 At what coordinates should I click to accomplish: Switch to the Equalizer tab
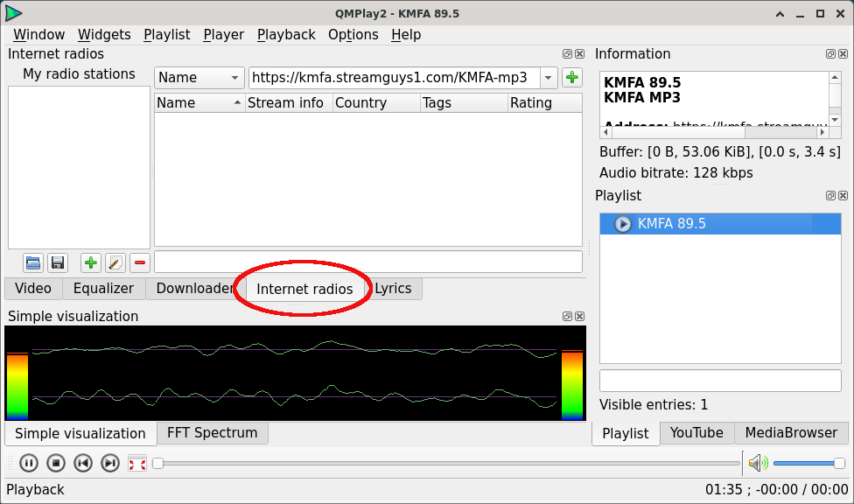[103, 288]
